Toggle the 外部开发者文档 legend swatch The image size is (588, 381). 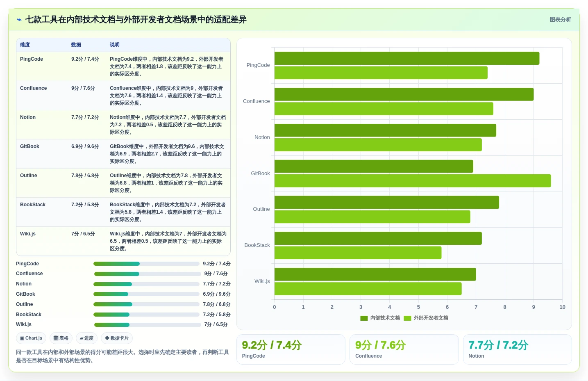407,318
